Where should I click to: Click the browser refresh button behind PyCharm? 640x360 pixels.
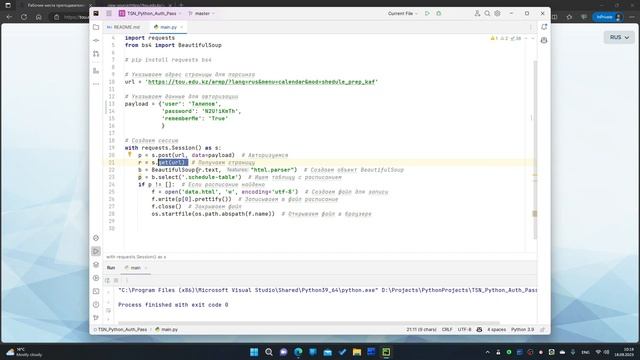click(24, 17)
